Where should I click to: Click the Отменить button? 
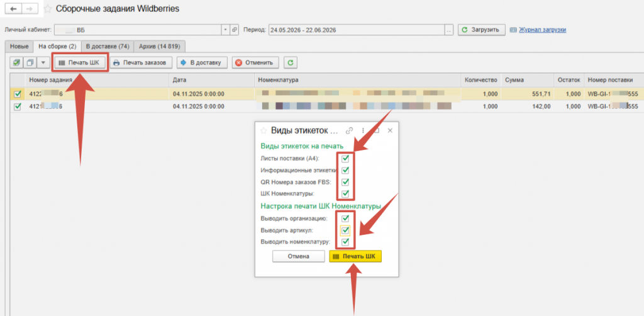coord(255,63)
